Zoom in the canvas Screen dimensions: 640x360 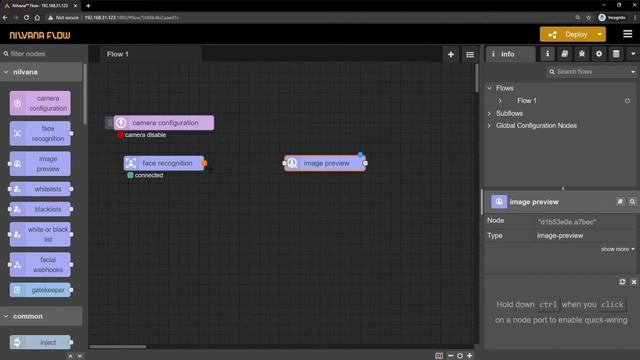coord(470,356)
